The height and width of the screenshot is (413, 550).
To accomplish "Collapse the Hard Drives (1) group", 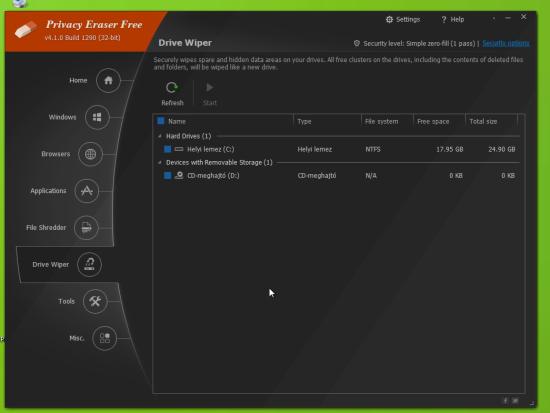I will click(x=160, y=136).
